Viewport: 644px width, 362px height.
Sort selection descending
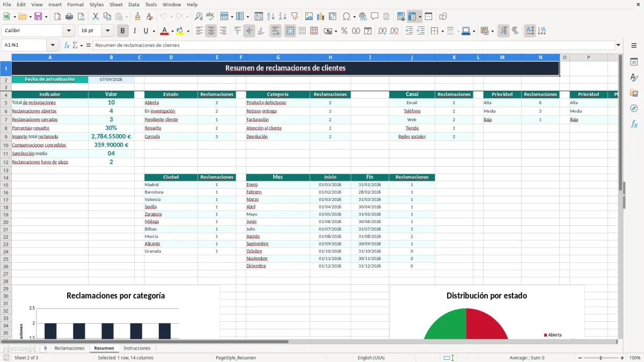click(x=282, y=17)
